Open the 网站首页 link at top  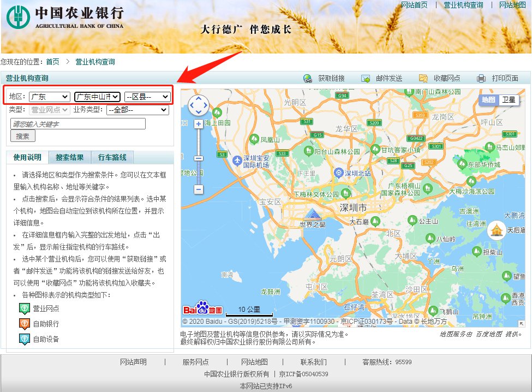[414, 5]
